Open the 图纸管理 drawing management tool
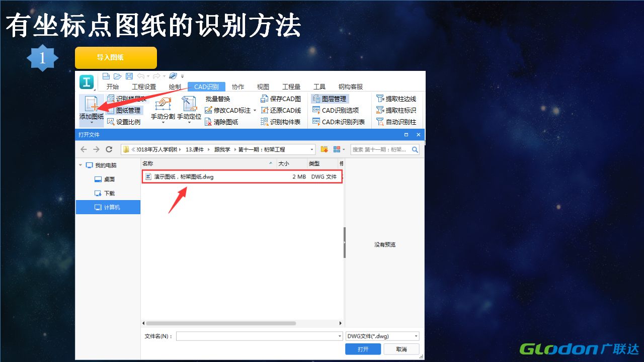644x362 pixels. coord(124,110)
